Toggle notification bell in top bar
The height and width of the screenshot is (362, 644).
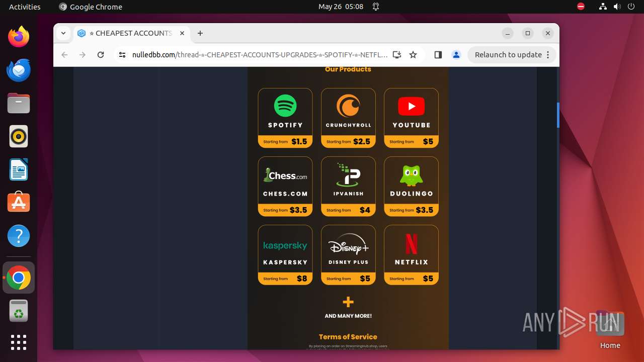click(x=376, y=7)
